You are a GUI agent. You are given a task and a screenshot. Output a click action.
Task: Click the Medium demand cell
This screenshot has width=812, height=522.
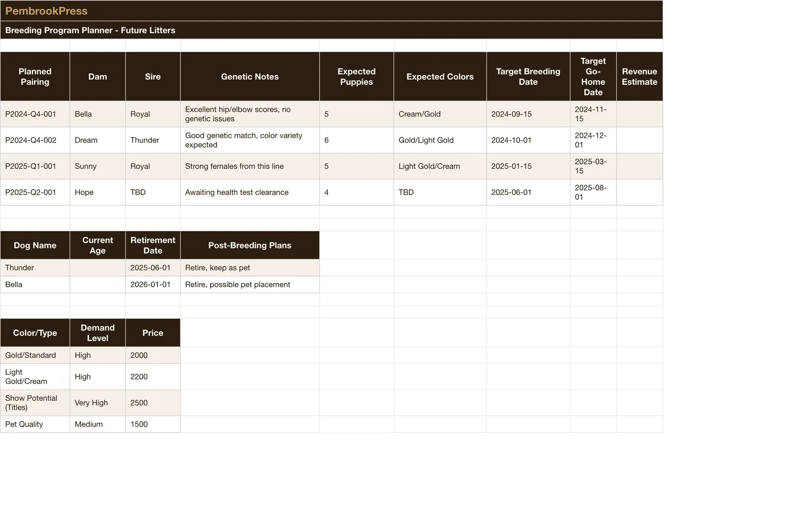coord(97,424)
